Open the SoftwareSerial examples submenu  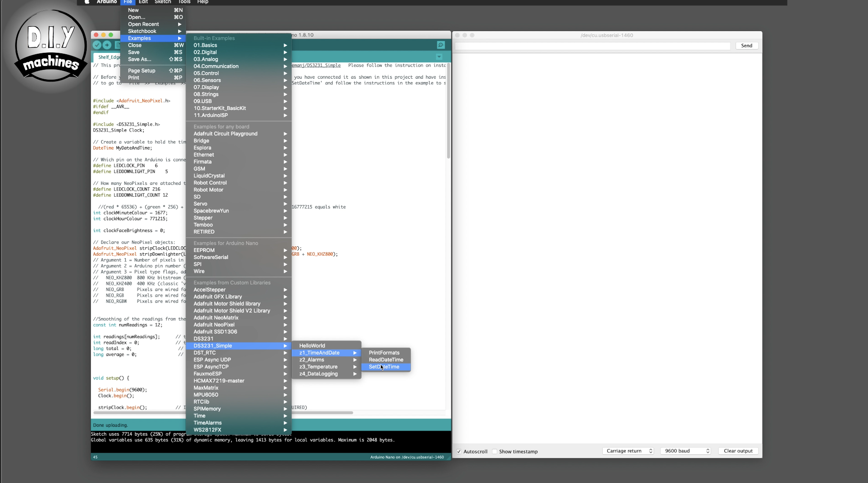(x=239, y=258)
